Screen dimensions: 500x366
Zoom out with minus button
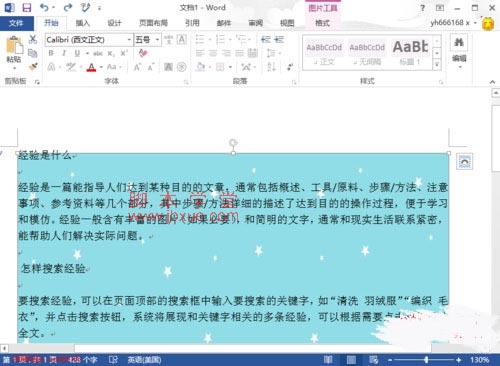pos(390,360)
